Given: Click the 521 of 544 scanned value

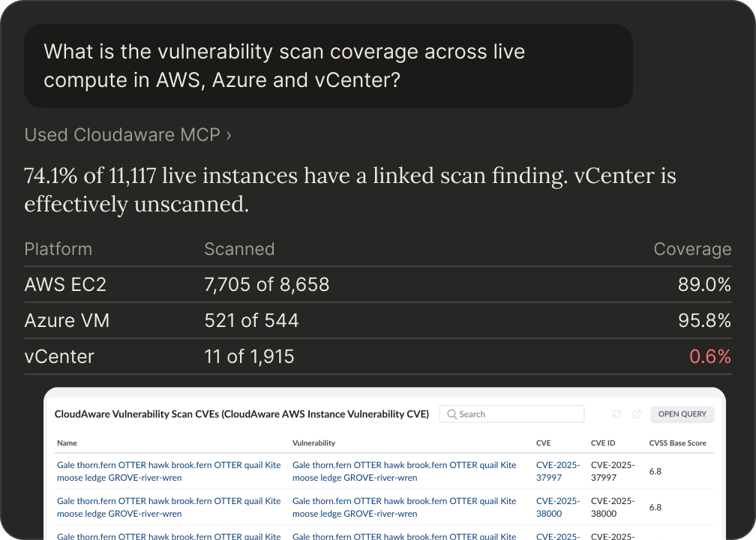Looking at the screenshot, I should pyautogui.click(x=251, y=321).
